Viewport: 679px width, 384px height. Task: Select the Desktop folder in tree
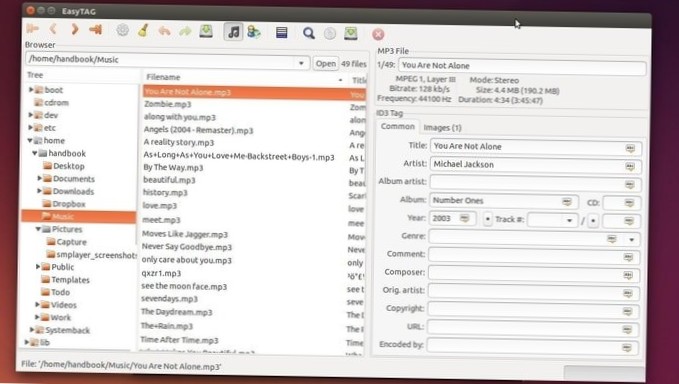coord(69,166)
